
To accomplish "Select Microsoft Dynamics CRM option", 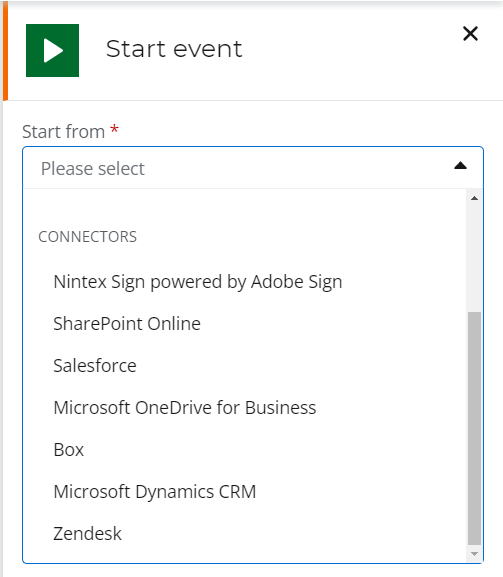I will coord(155,492).
